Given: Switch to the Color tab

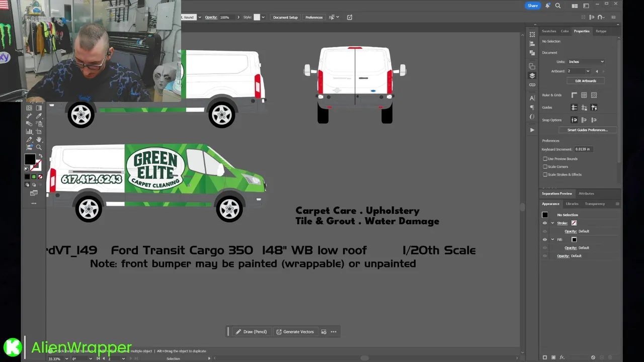Looking at the screenshot, I should tap(565, 31).
